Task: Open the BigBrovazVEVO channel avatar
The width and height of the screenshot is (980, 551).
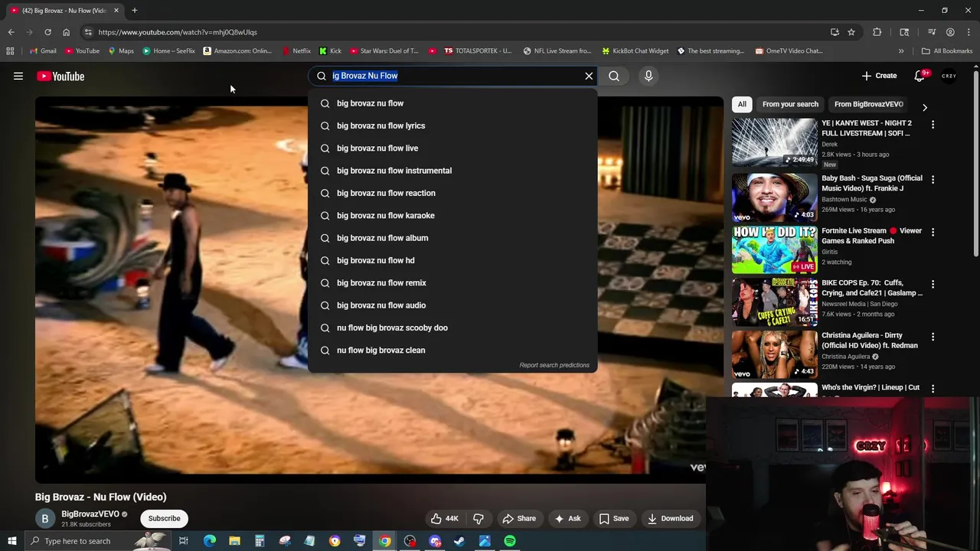Action: (44, 519)
